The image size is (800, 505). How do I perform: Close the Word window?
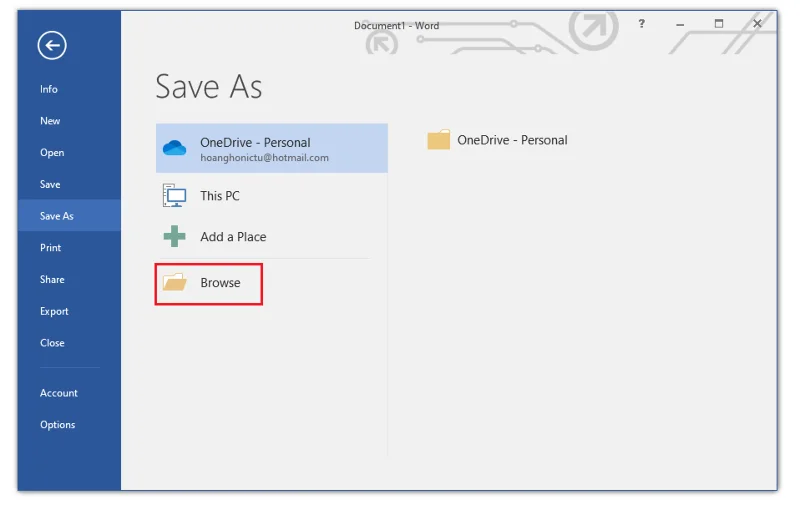click(x=757, y=23)
